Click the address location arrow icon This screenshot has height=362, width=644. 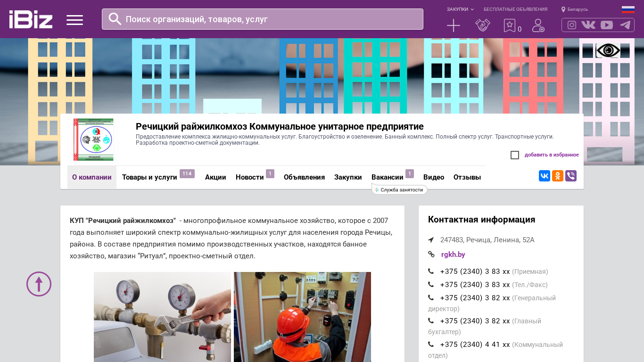[431, 240]
